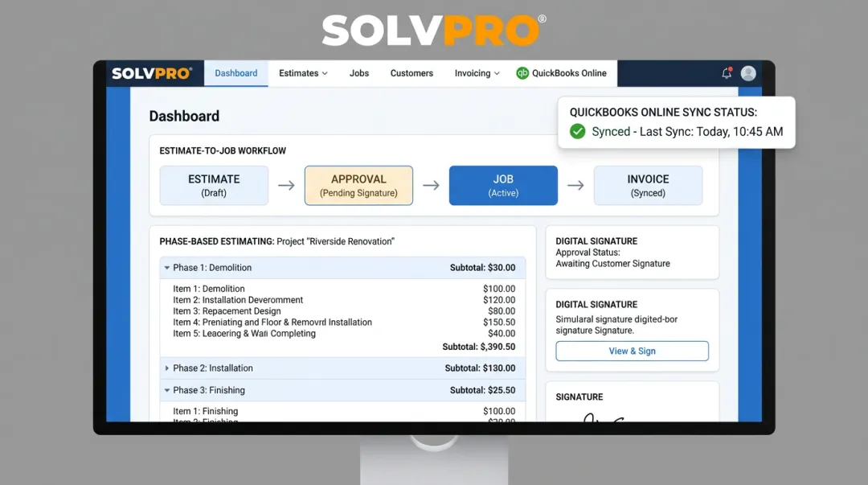This screenshot has height=485, width=868.
Task: Click the Last Sync: Today, 10:45 AM text
Action: point(711,131)
